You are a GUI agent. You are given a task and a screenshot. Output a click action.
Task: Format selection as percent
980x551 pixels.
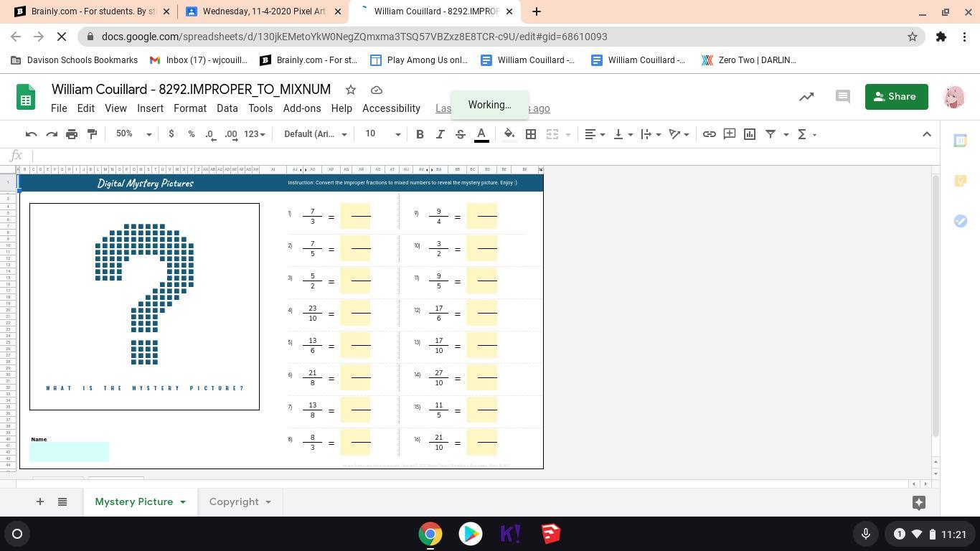click(x=191, y=134)
